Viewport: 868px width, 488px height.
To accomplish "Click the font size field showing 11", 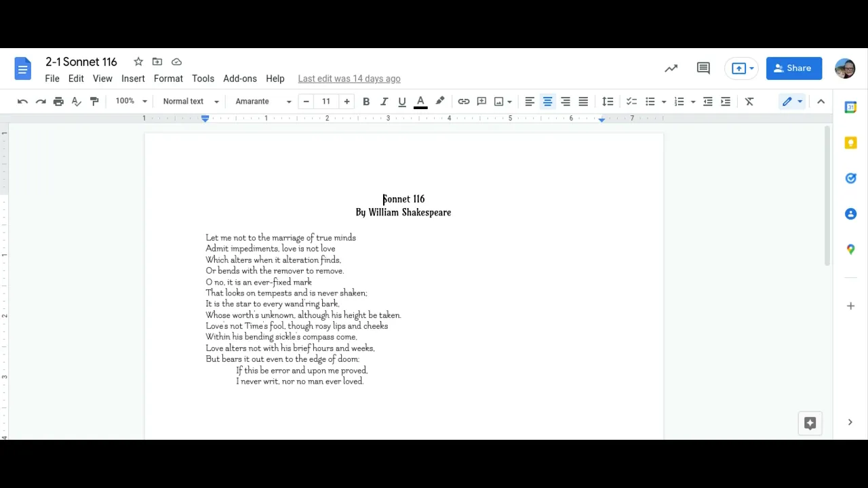I will click(x=326, y=102).
